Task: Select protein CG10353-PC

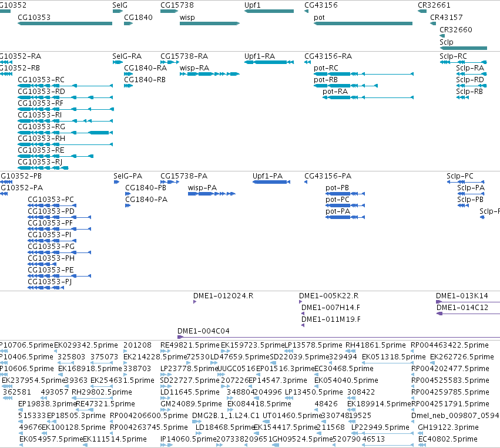Action: click(x=52, y=206)
